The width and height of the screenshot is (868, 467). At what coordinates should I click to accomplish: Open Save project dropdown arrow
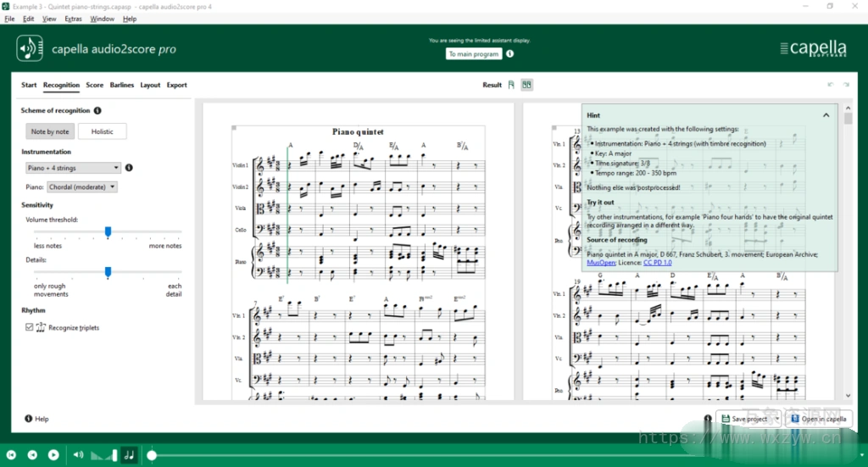776,419
